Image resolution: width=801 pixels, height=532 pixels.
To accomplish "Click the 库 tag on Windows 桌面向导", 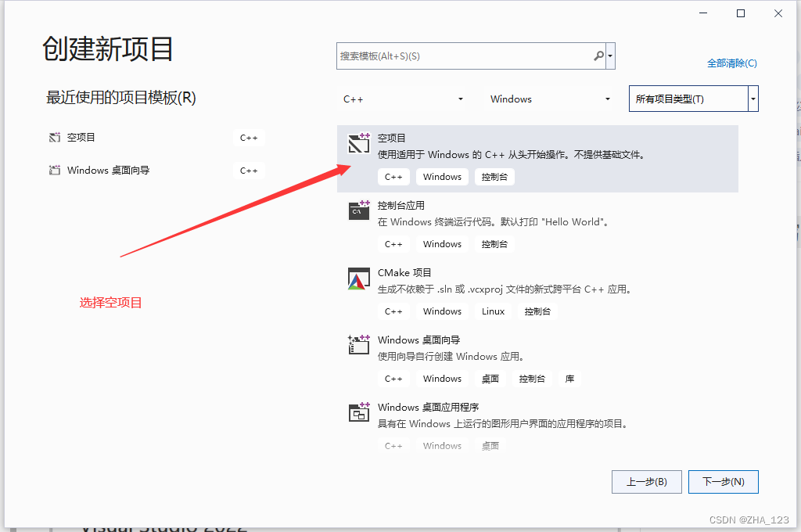I will 569,379.
